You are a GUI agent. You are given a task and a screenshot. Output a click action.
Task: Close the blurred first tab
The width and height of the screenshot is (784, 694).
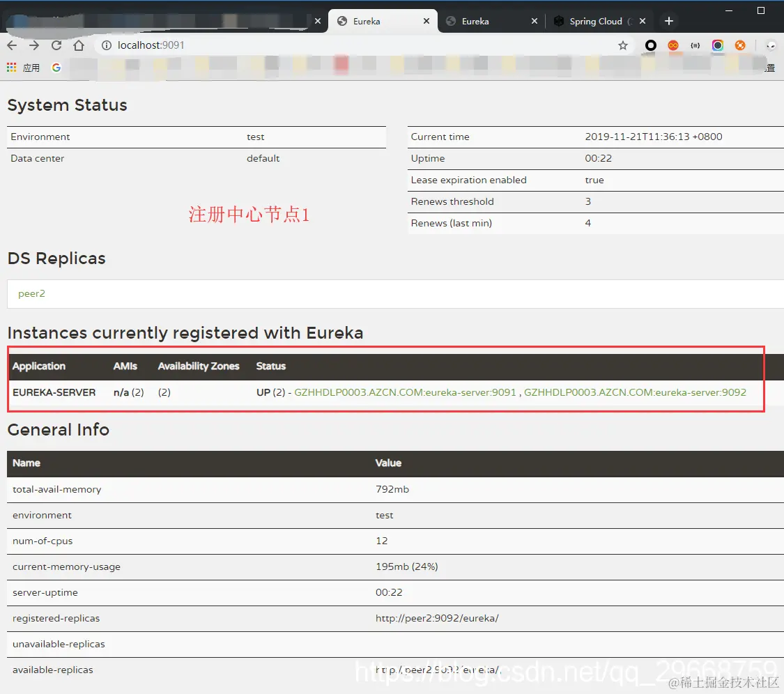(x=318, y=21)
